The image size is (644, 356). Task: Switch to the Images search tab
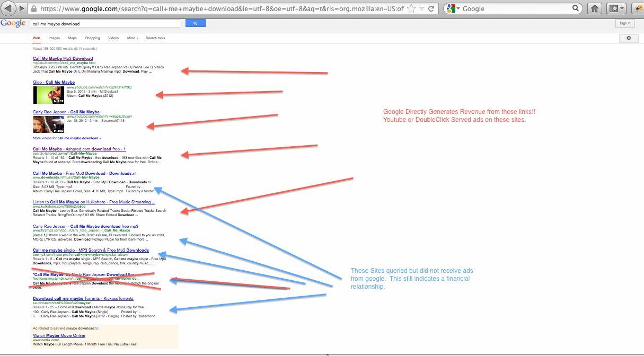pos(54,38)
